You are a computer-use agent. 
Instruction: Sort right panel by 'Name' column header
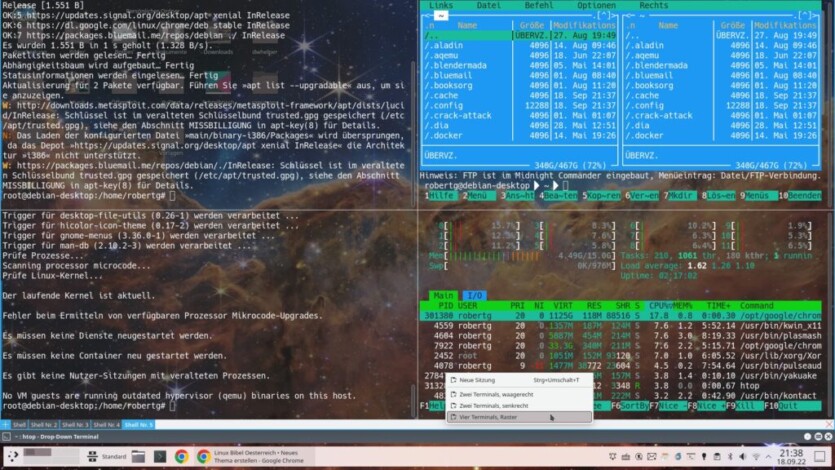(x=668, y=25)
